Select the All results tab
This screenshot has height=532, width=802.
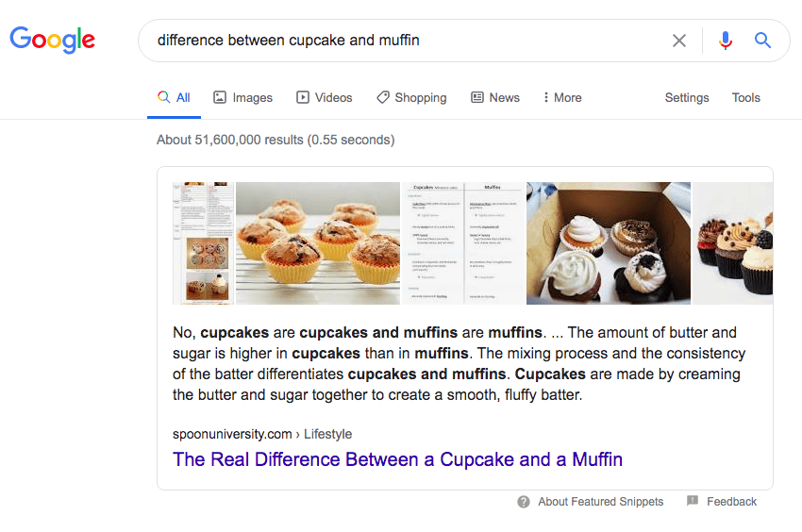(x=174, y=97)
